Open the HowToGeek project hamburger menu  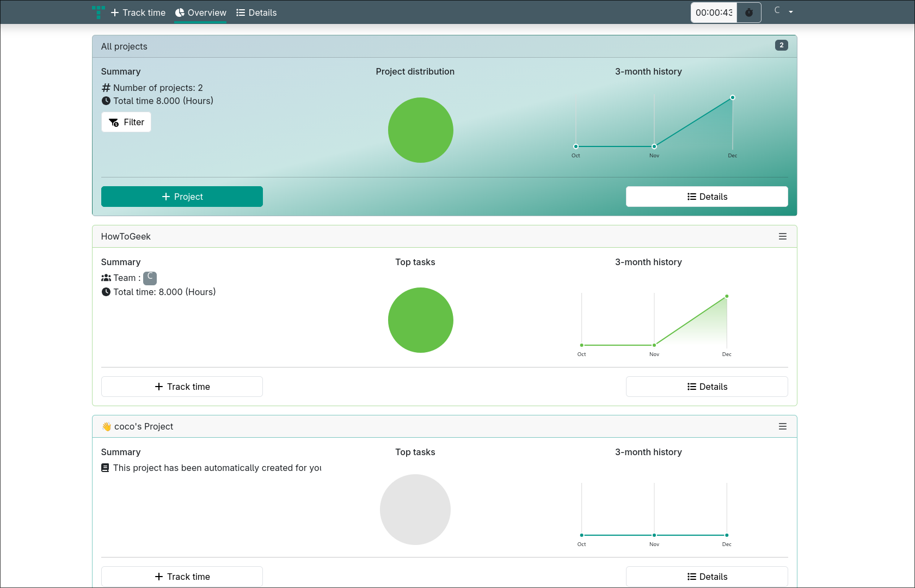[x=782, y=236]
